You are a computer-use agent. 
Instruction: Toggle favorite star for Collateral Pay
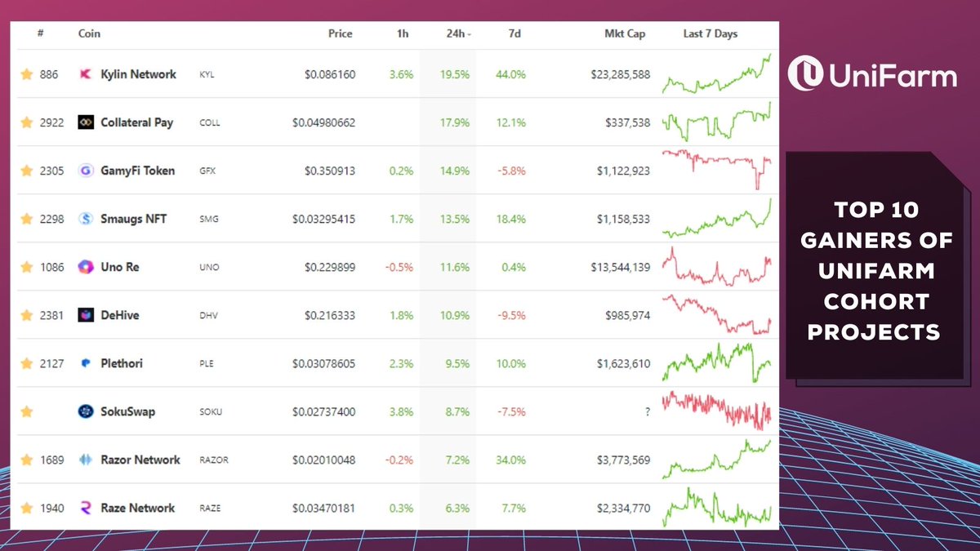coord(27,122)
